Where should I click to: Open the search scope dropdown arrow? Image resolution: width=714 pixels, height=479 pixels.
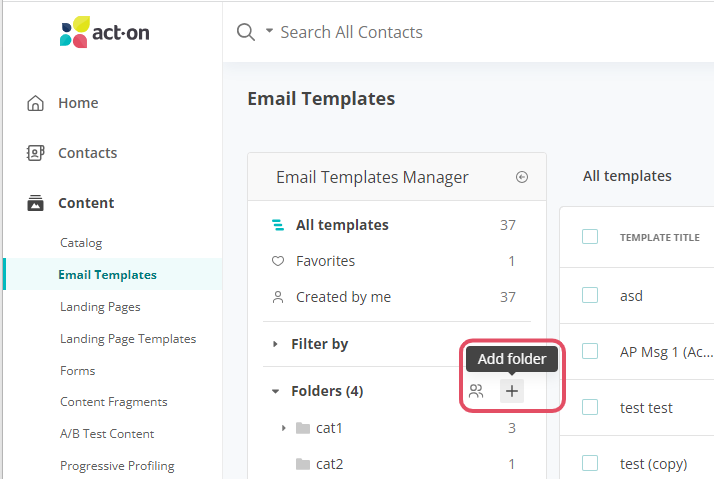(269, 32)
